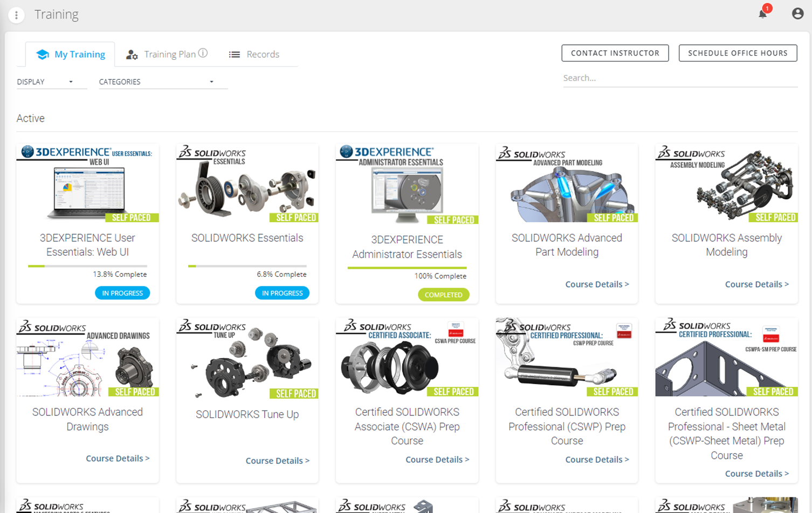This screenshot has height=513, width=812.
Task: Select the Records list icon
Action: pos(235,54)
